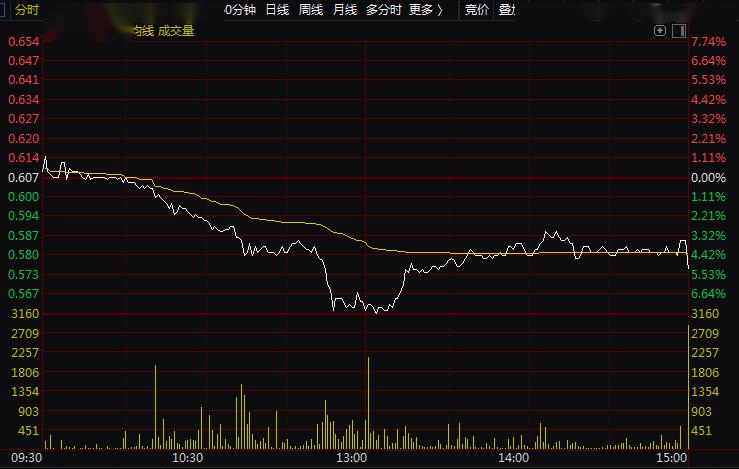Click the 7.74% upper limit percentage label

(x=707, y=41)
